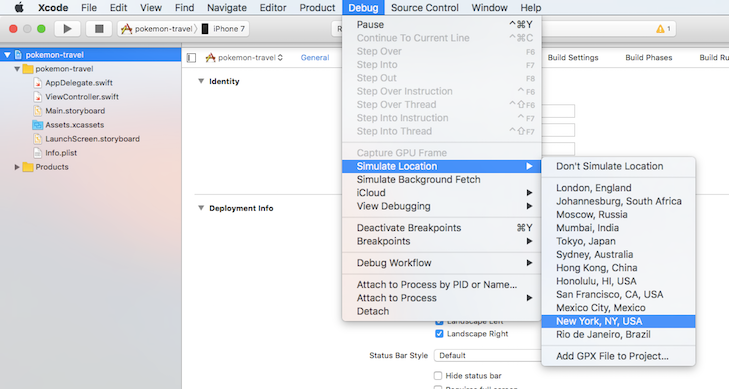Toggle the project/targets list sidebar icon
The image size is (729, 389).
pyautogui.click(x=192, y=58)
